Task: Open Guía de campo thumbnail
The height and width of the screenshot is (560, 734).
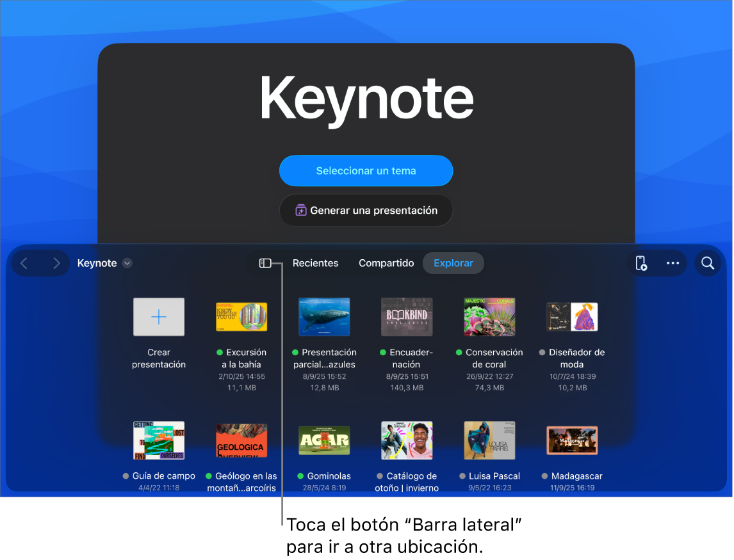Action: [x=159, y=441]
